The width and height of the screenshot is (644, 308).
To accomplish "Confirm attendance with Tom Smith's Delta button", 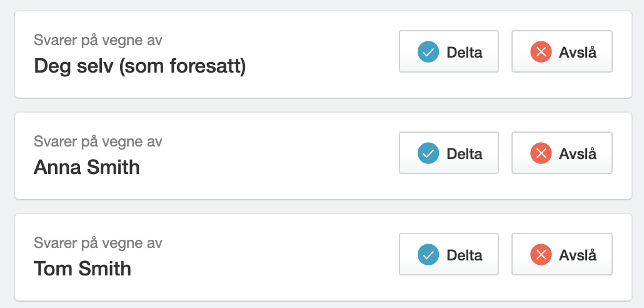I will point(449,254).
